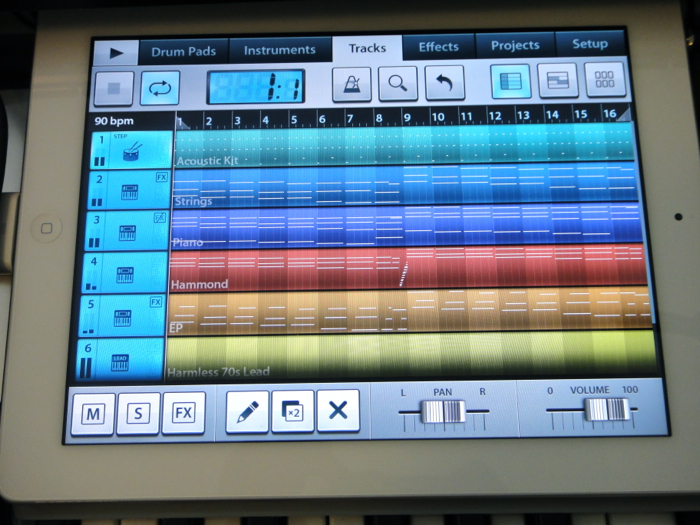Jump to bar 16 on ruler
The image size is (700, 525).
coord(609,113)
